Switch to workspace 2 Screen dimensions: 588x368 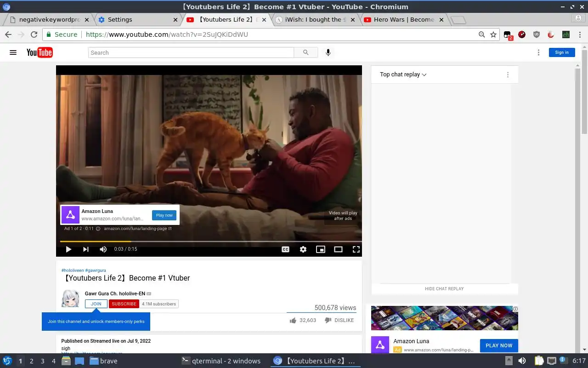(32, 361)
